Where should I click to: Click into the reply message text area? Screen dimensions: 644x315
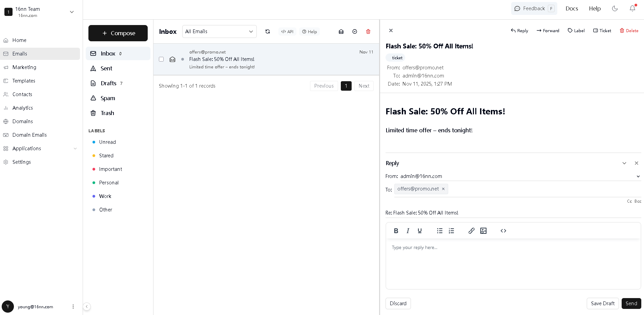513,264
